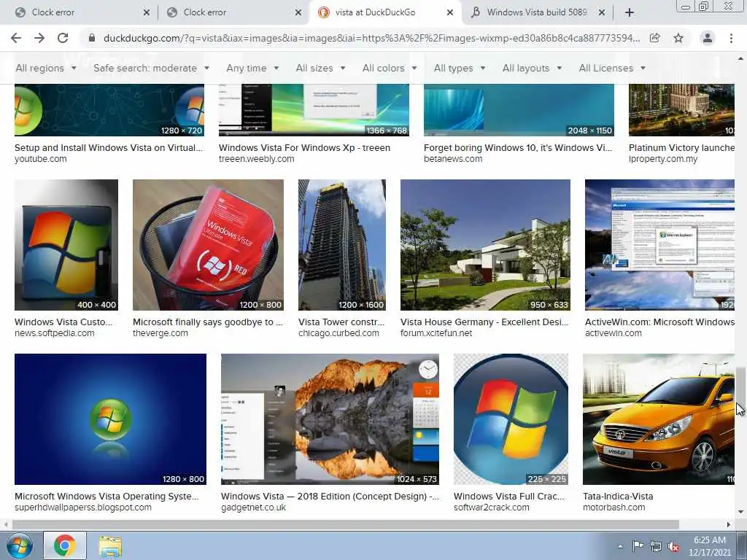The height and width of the screenshot is (560, 747).
Task: Open the blue Vista orb wallpaper thumbnail
Action: pos(111,419)
